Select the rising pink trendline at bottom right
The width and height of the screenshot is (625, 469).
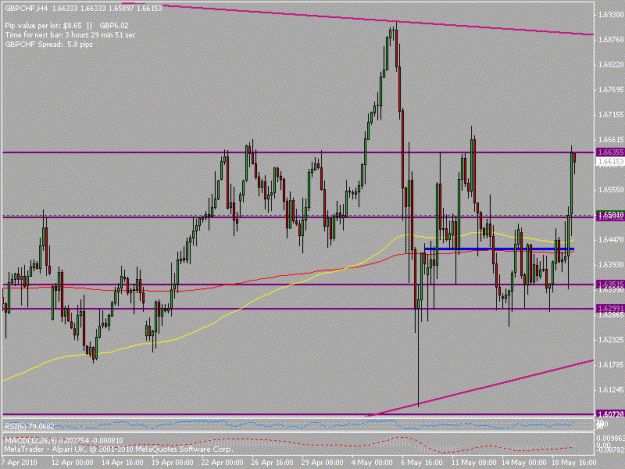coord(480,388)
